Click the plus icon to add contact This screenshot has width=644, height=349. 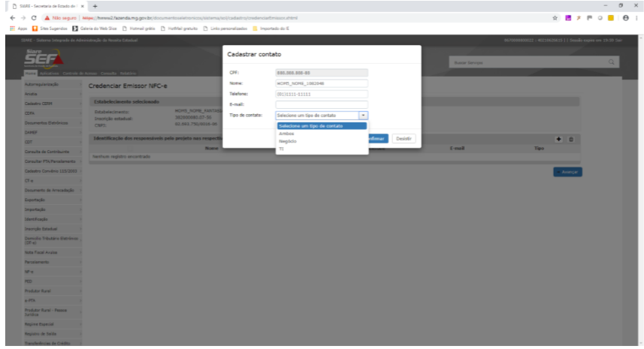pyautogui.click(x=558, y=140)
